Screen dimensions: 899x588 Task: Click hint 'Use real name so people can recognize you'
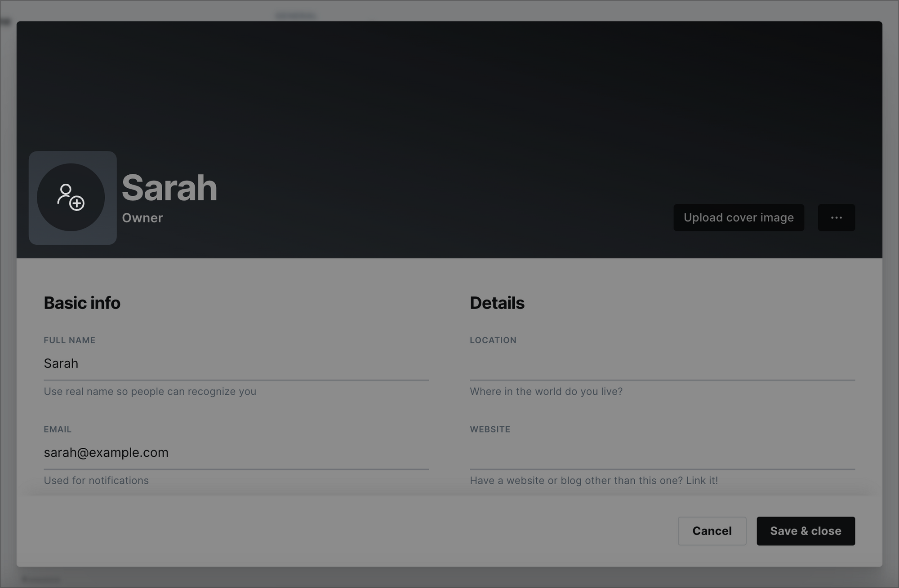pos(150,391)
